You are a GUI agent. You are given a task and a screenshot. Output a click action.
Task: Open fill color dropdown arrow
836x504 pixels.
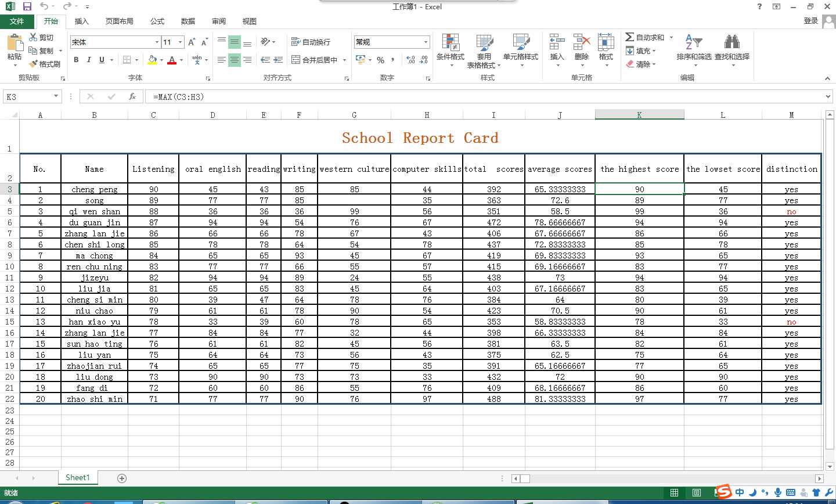point(161,60)
